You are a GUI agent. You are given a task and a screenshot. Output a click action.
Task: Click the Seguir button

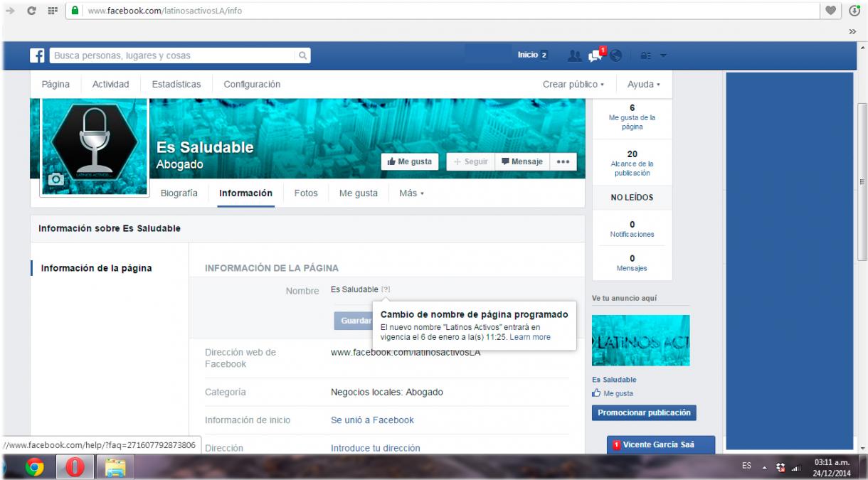click(471, 161)
